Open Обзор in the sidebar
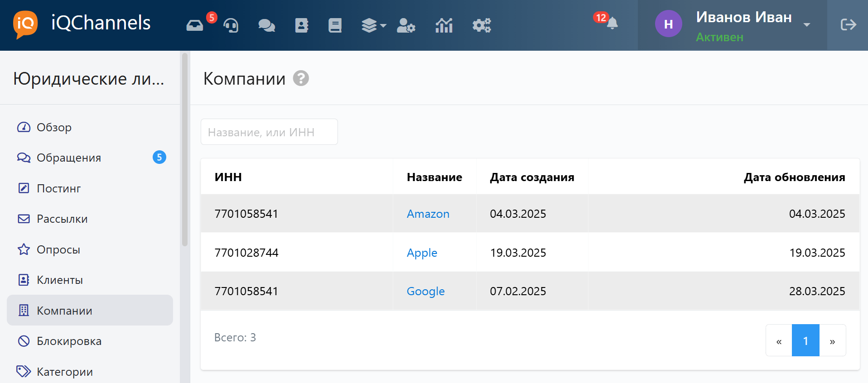 [x=90, y=127]
